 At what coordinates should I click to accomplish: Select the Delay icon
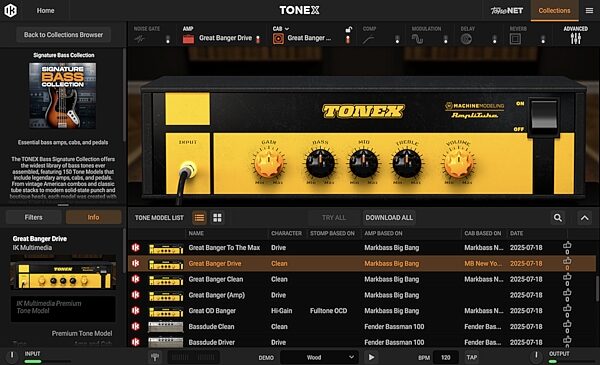point(466,39)
